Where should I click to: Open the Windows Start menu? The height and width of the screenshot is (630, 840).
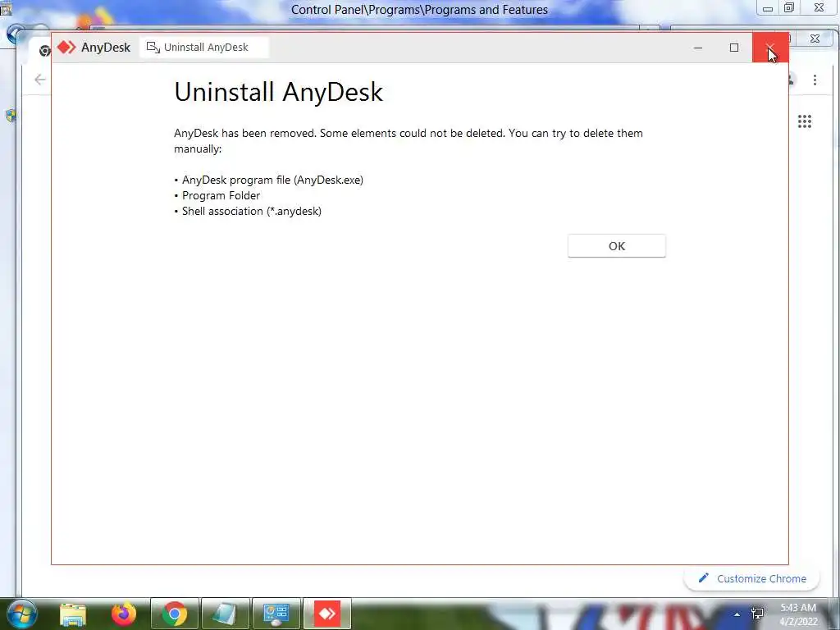[22, 614]
